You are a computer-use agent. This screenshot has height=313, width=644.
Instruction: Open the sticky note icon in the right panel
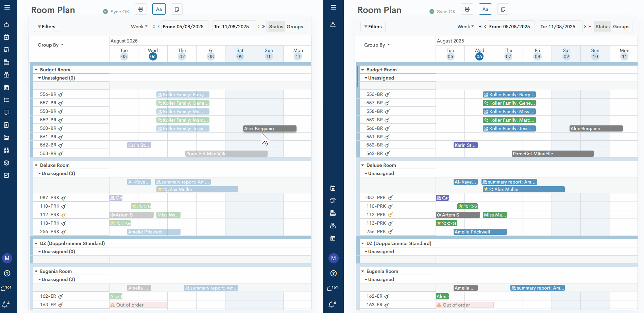pos(503,10)
